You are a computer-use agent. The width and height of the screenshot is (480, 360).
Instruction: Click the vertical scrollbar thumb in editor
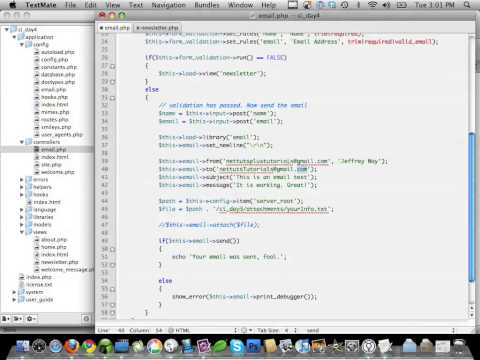(x=471, y=207)
